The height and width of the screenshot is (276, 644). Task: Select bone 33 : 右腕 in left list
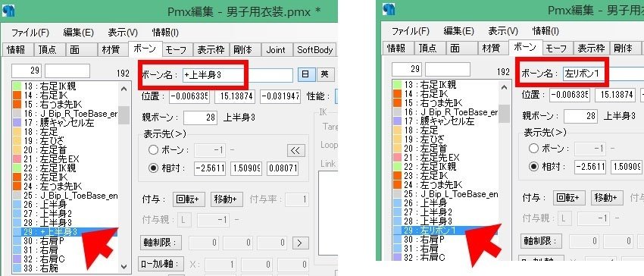(x=65, y=268)
